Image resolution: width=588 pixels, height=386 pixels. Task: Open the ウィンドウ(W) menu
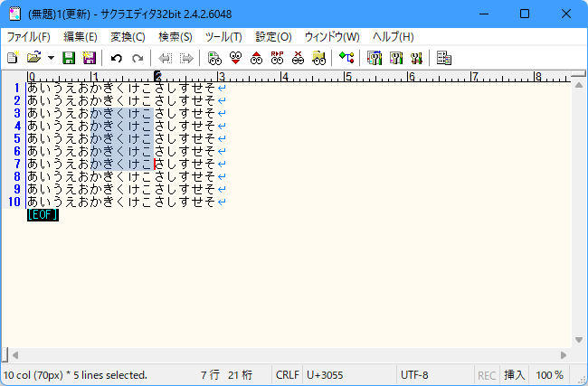pos(332,37)
